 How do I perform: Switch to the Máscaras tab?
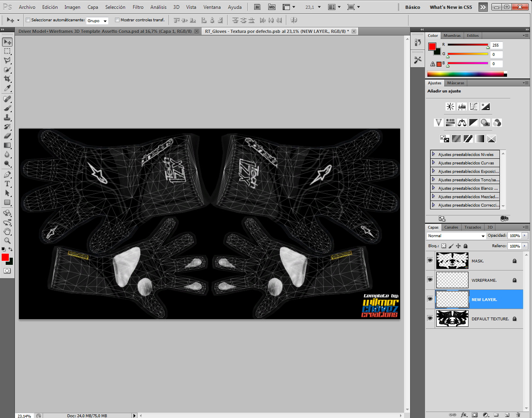[x=456, y=83]
